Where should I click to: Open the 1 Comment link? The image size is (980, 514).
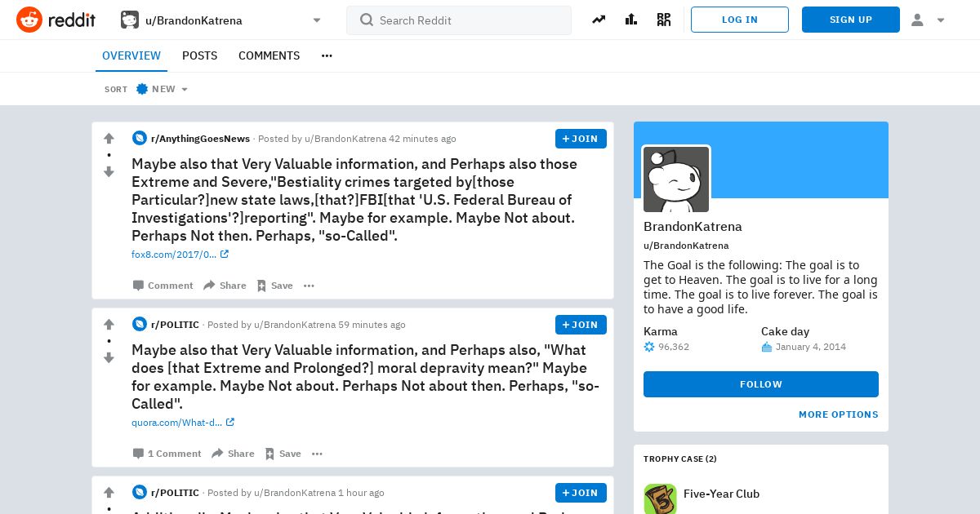pyautogui.click(x=167, y=454)
